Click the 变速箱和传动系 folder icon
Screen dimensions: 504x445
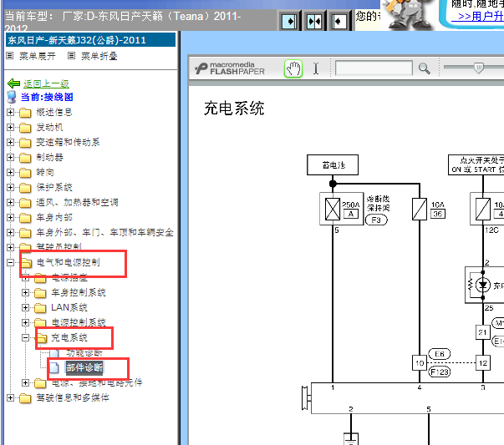pyautogui.click(x=25, y=143)
